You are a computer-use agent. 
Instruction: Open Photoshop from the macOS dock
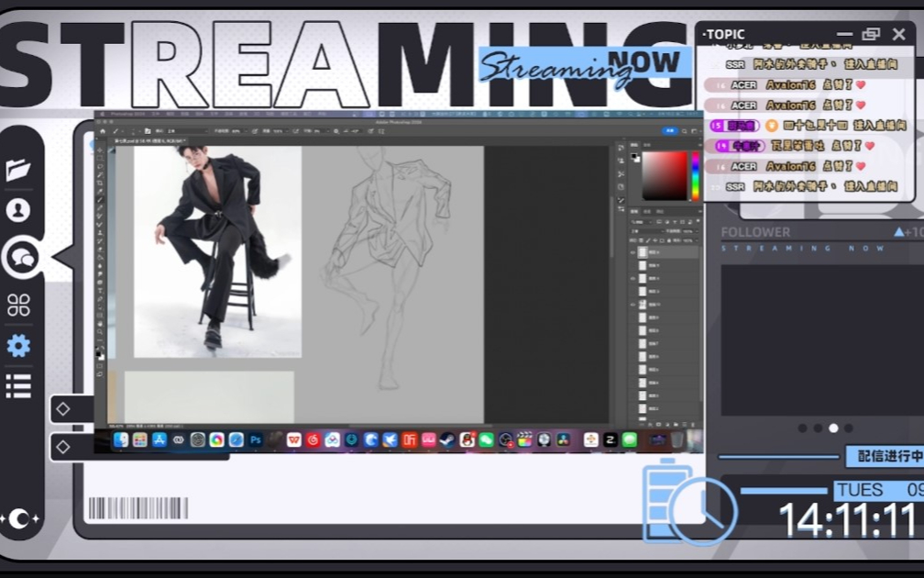[255, 440]
